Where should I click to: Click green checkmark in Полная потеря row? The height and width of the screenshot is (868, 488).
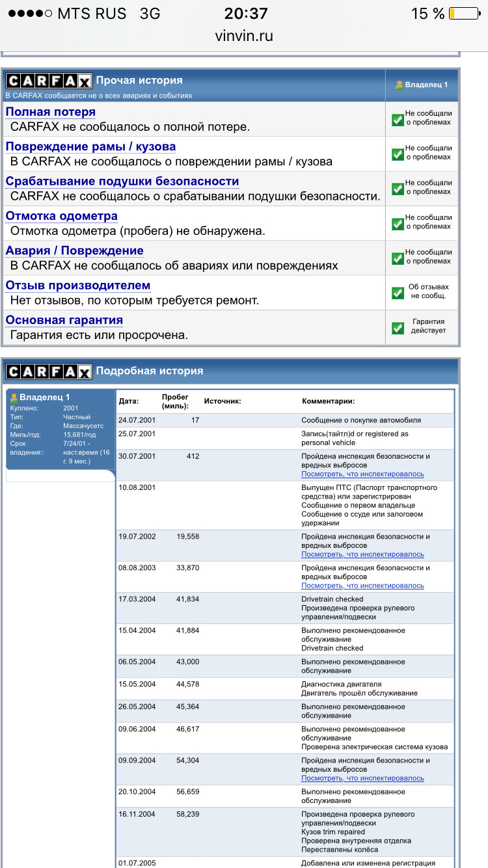[398, 120]
